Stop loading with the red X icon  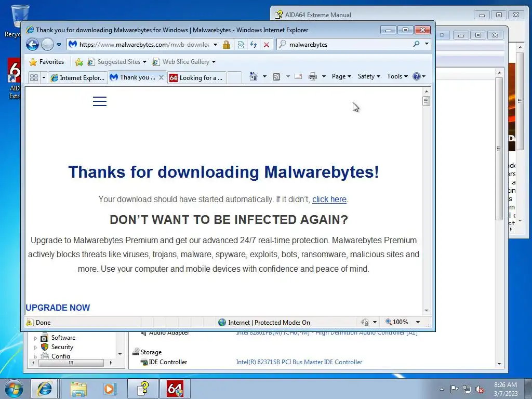coord(267,45)
